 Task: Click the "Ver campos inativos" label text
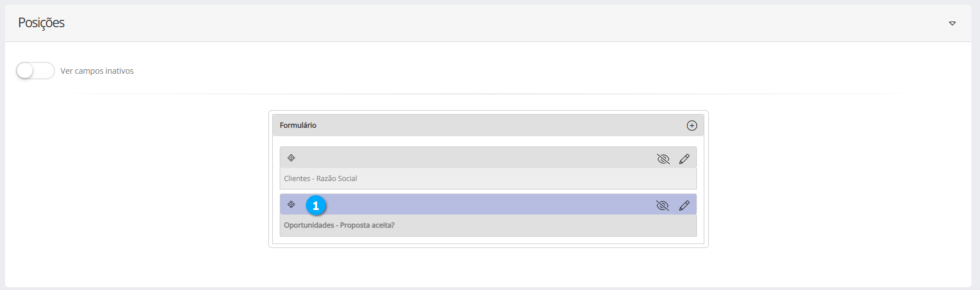(97, 71)
